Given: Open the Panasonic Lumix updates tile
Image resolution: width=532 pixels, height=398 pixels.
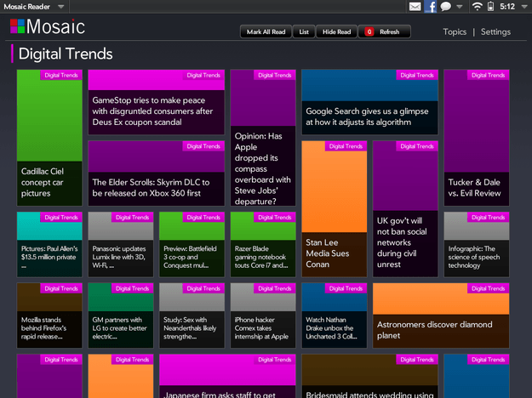Looking at the screenshot, I should tap(121, 244).
